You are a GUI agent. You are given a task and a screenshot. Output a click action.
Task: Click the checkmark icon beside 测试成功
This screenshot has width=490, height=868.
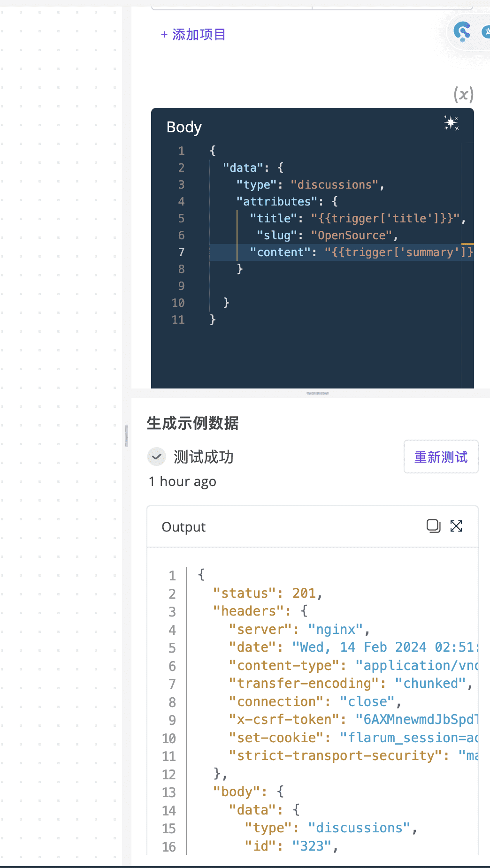157,457
